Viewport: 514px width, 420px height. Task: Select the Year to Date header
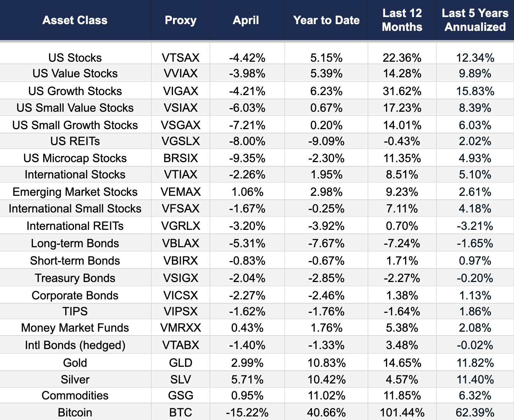(x=326, y=20)
